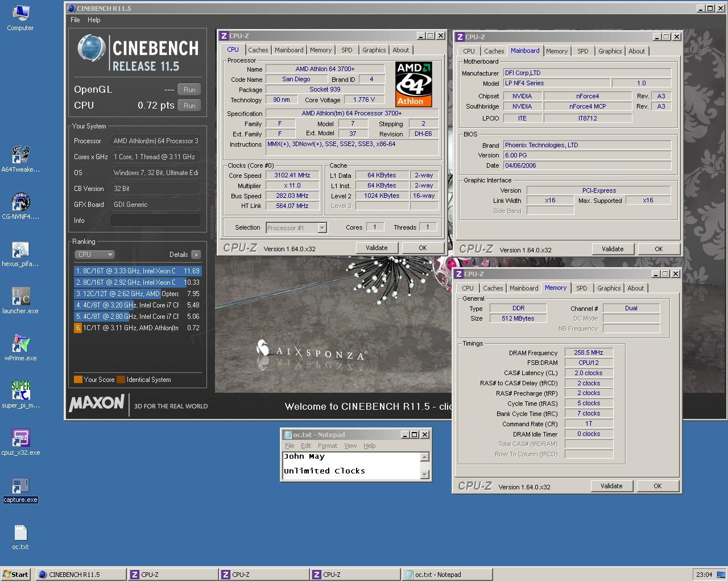Click the orange Your Score legend swatch
The width and height of the screenshot is (728, 582).
(78, 380)
